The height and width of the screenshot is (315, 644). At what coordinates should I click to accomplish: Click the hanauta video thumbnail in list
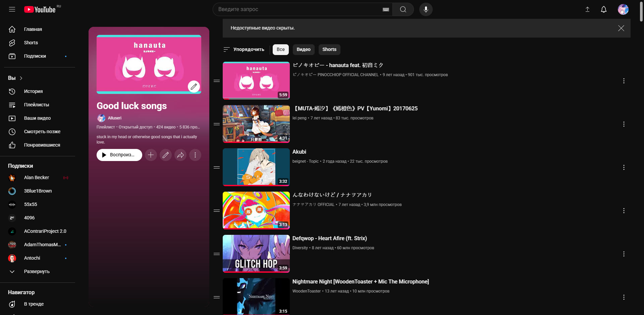click(256, 81)
